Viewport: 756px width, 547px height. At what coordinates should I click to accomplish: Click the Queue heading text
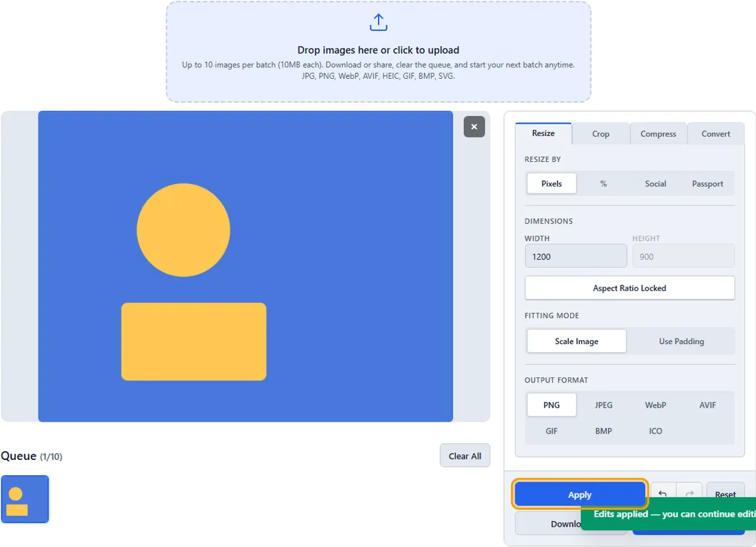19,456
